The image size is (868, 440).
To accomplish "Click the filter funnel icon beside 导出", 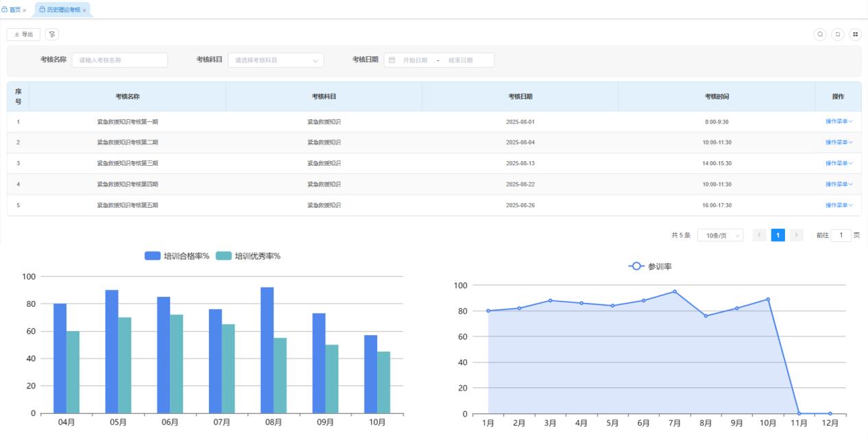I will tap(52, 34).
